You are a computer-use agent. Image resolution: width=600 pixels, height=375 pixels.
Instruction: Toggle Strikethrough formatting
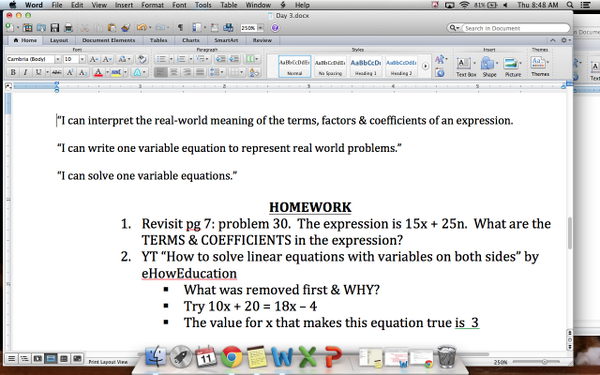57,72
